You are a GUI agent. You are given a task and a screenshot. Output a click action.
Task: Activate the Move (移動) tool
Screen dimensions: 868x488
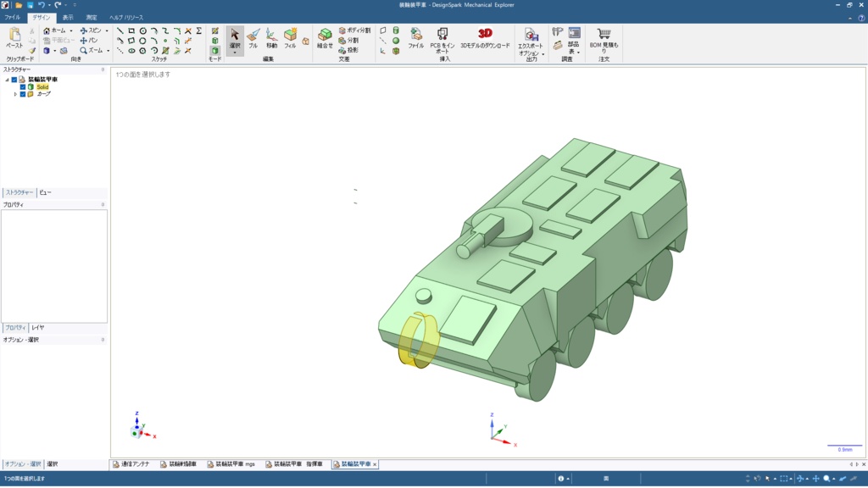point(271,38)
